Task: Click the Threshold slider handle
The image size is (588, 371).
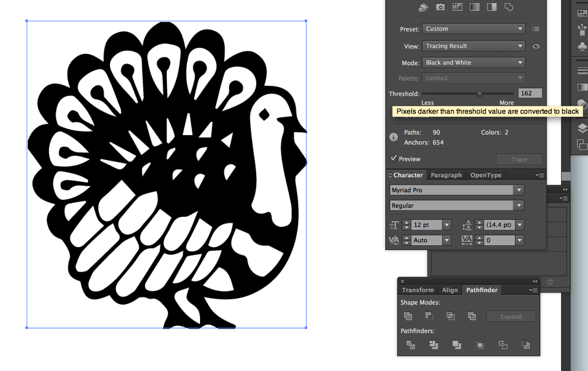Action: tap(480, 93)
